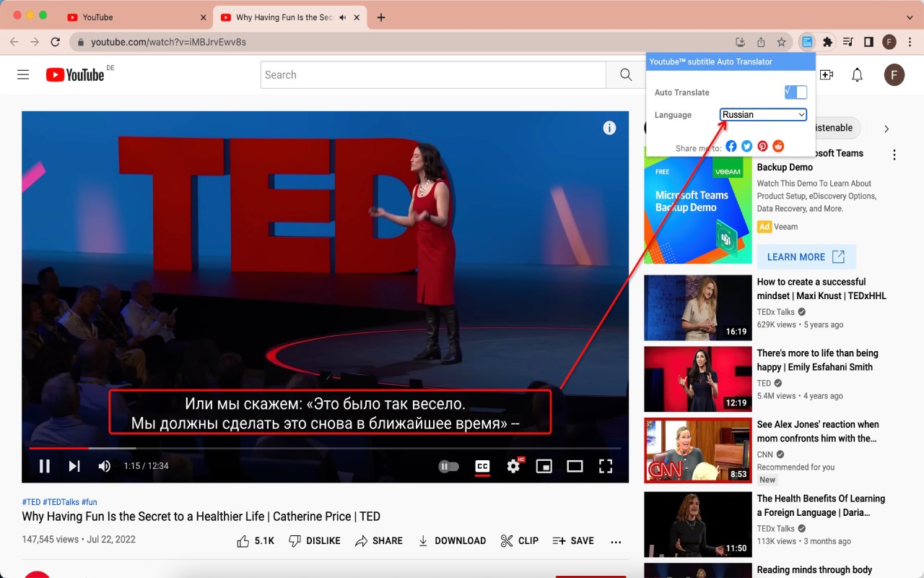Switch to miniplayer
Viewport: 924px width, 578px height.
coord(544,466)
